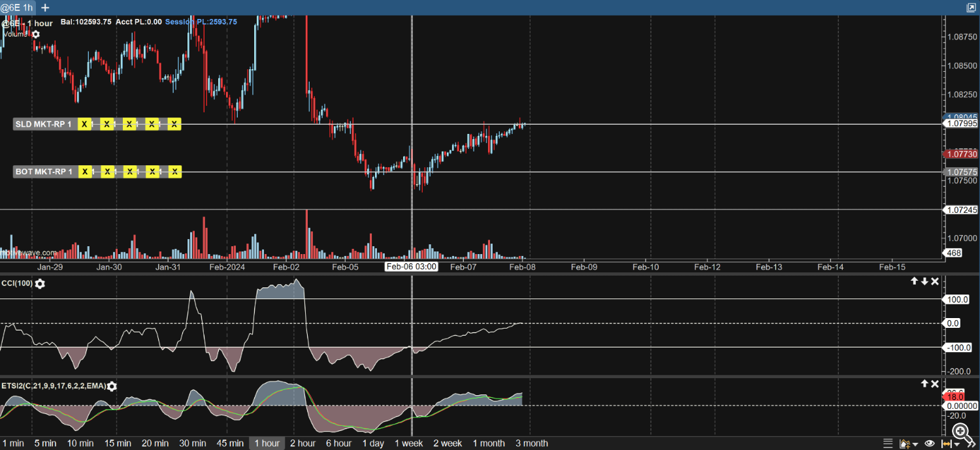Open ETSI2 indicator settings gear
Screen dimensions: 980x450
click(x=112, y=386)
